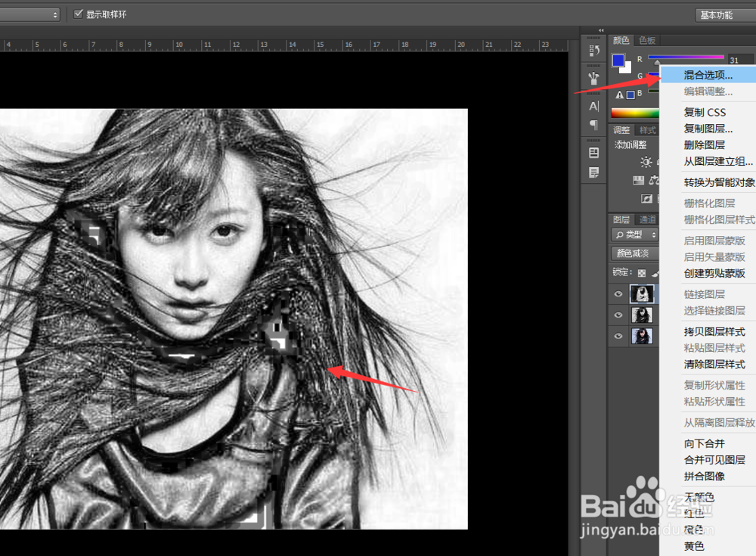Choose 栅格化图层 menu item
756x556 pixels.
(708, 203)
